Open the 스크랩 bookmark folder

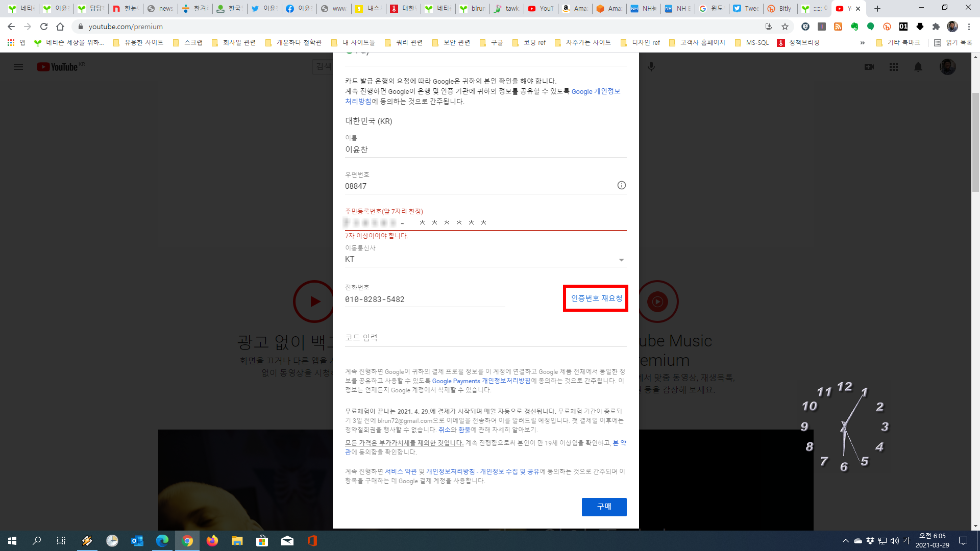(x=188, y=43)
